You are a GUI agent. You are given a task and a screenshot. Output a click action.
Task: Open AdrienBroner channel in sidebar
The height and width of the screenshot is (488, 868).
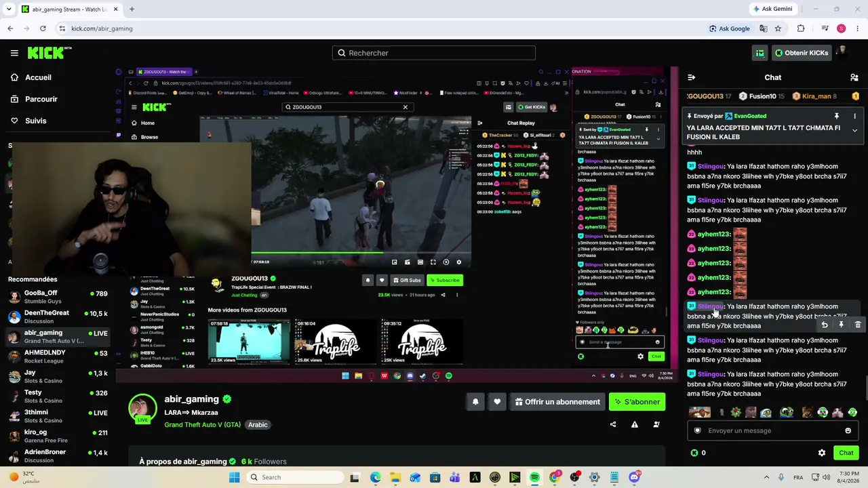coord(58,455)
